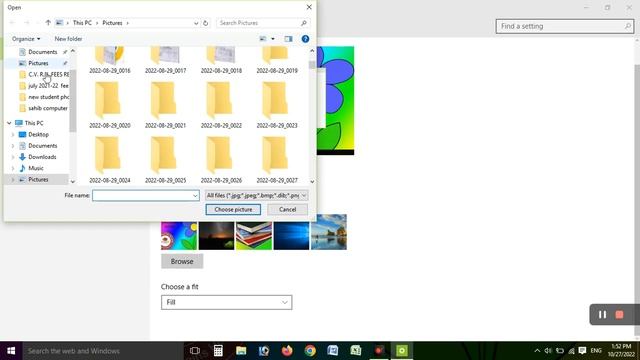
Task: Select Downloads under This PC
Action: point(38,157)
